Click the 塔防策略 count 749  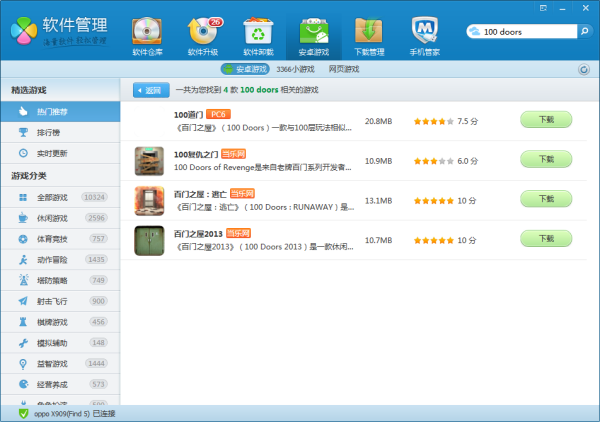(98, 280)
